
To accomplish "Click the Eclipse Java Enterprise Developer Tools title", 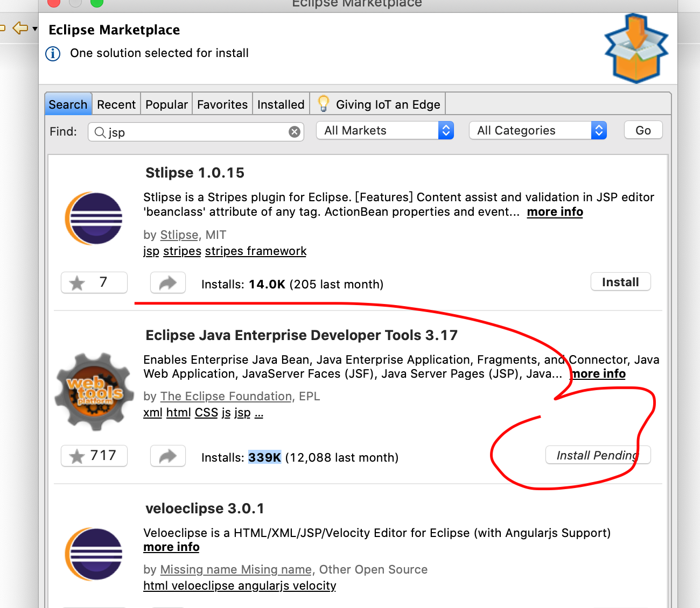I will pos(302,335).
